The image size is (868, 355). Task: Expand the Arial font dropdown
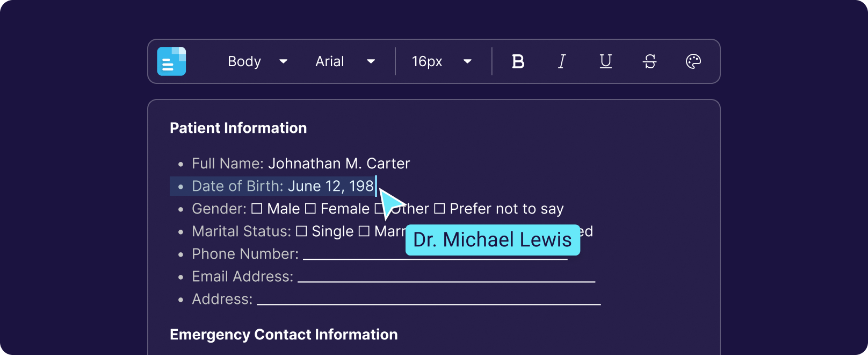click(345, 61)
